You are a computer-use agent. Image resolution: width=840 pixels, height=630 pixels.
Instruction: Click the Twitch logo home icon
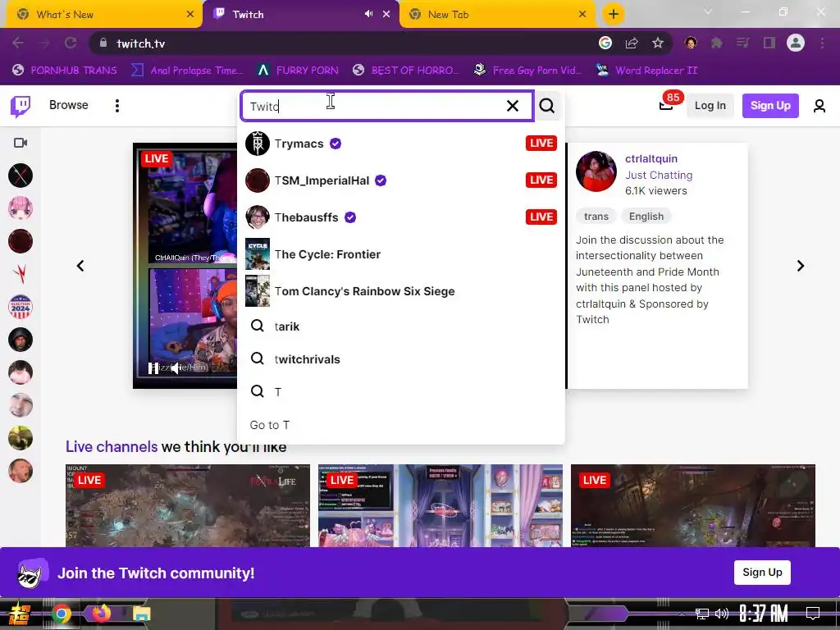[21, 106]
